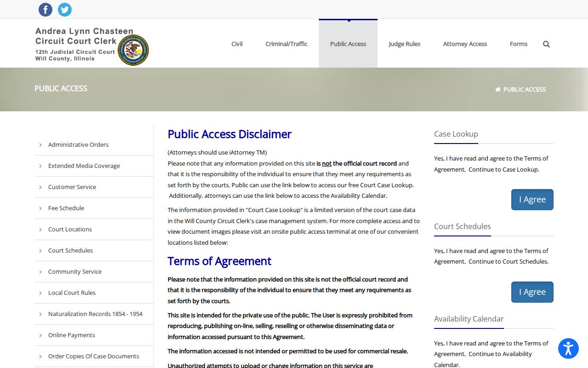
Task: Open the Criminal/Traffic menu
Action: tap(287, 44)
